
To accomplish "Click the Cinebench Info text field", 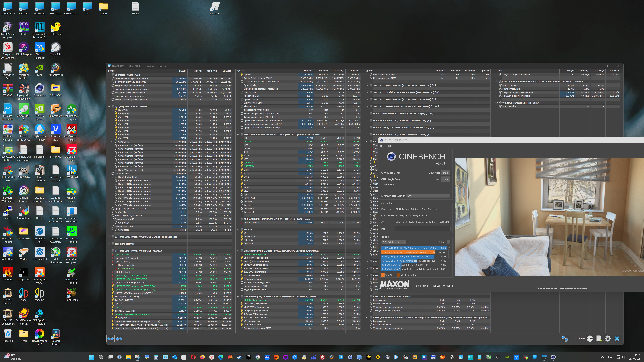I will tap(422, 229).
